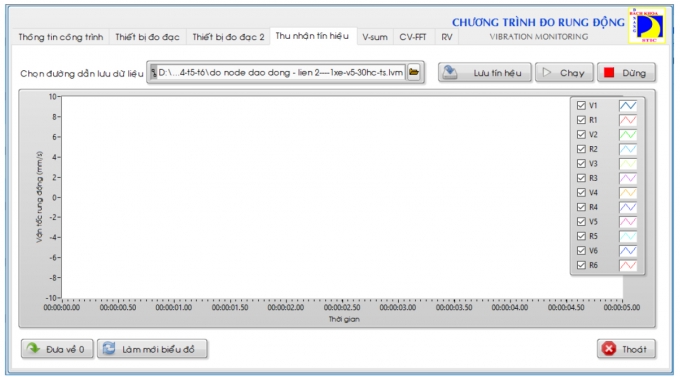The width and height of the screenshot is (680, 377).
Task: Click the Vận tốc rung động axis title
Action: (x=39, y=197)
